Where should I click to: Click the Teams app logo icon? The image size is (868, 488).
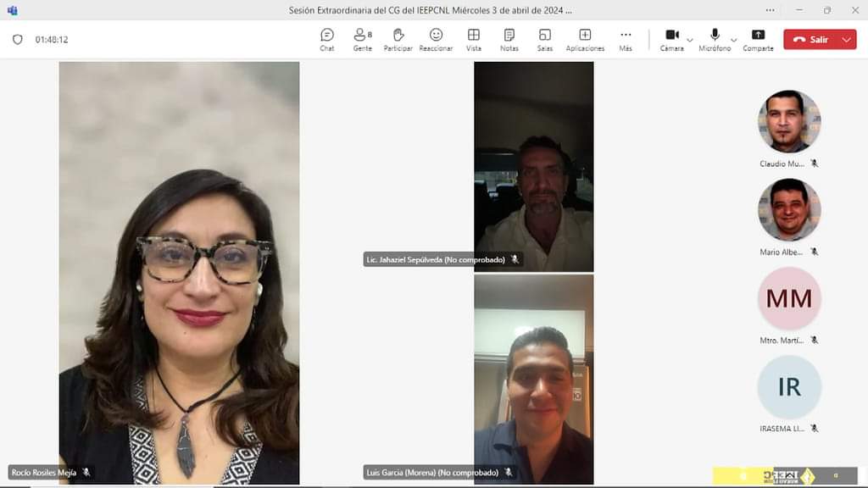[x=12, y=10]
